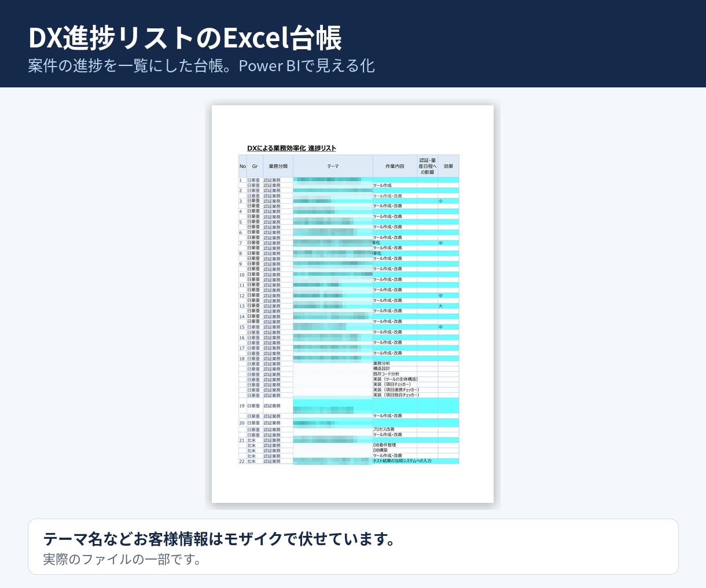Click the caption 実際のファイルの一部です。
Screen dimensions: 706x588
click(x=123, y=560)
